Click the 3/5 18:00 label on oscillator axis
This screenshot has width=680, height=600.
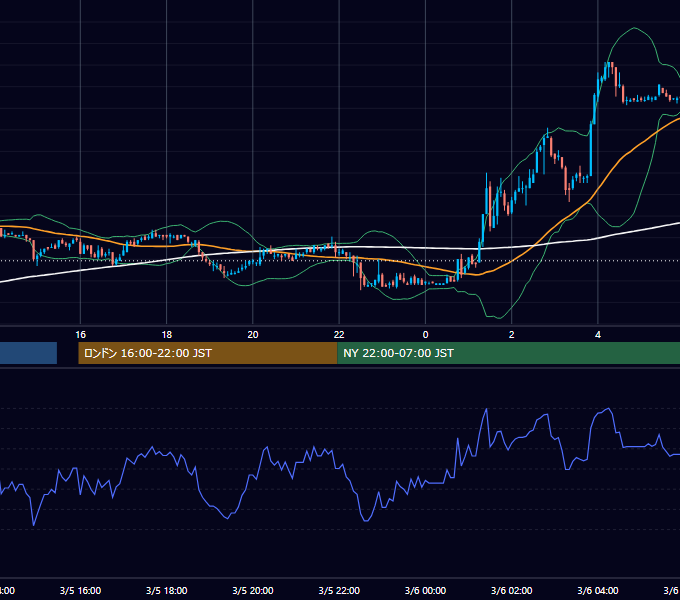pyautogui.click(x=167, y=590)
